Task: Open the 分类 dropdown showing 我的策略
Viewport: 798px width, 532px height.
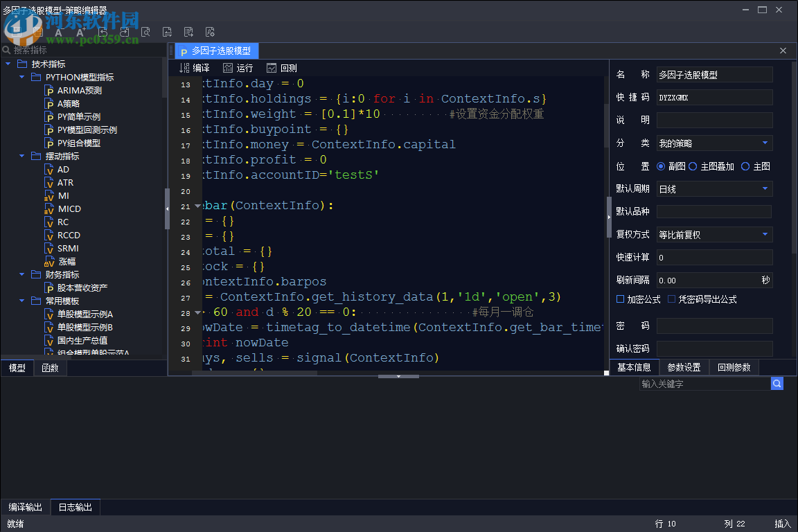Action: pos(714,143)
